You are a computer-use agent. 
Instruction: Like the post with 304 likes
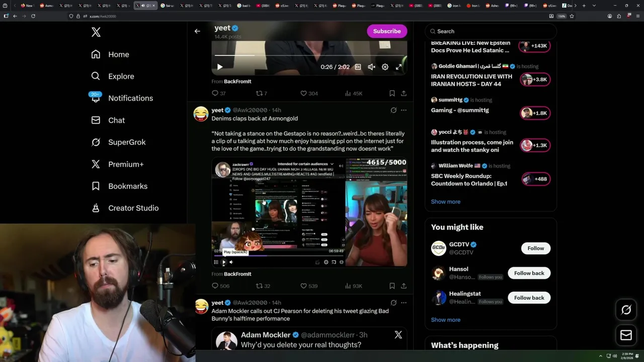point(309,94)
